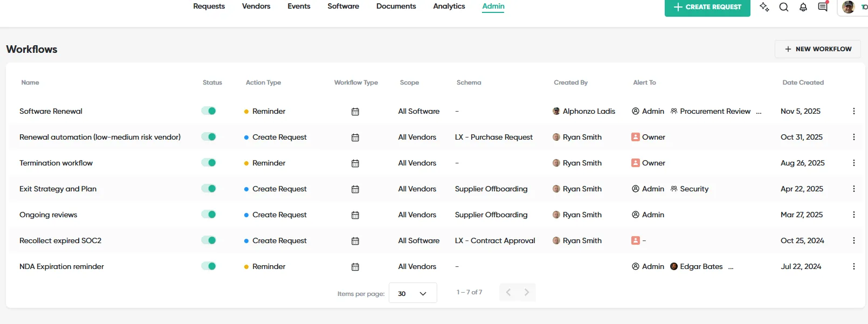Screen dimensions: 868x324
Task: Open kebab menu for Renewal automation row
Action: pyautogui.click(x=853, y=137)
